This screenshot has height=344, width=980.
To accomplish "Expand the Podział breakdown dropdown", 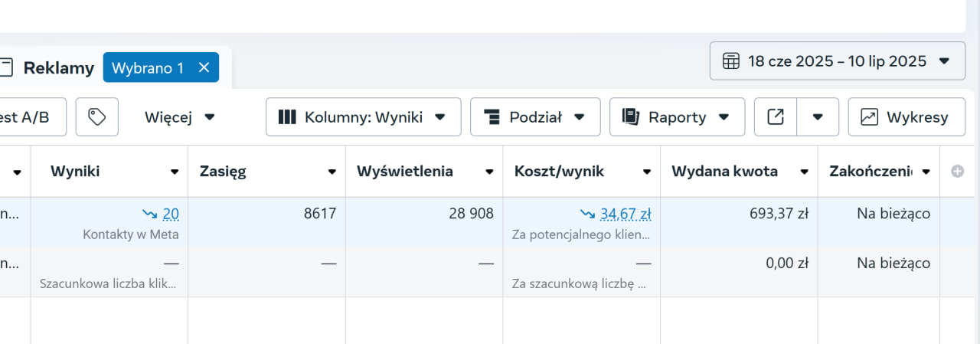I will pos(535,117).
